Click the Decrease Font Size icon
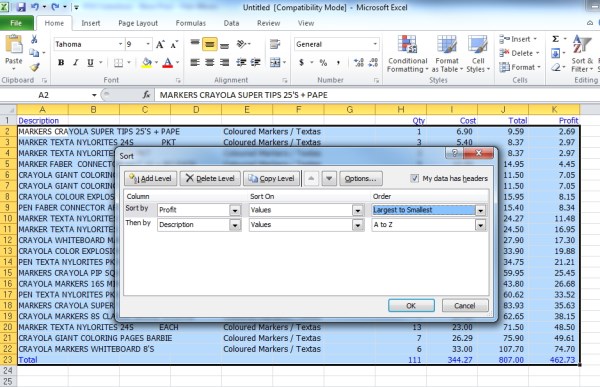 174,44
